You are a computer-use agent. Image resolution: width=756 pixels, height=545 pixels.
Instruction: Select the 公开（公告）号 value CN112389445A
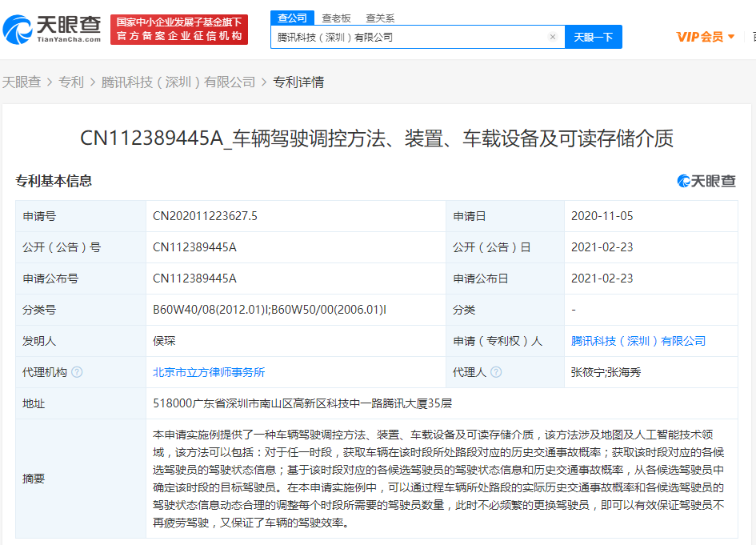click(194, 247)
